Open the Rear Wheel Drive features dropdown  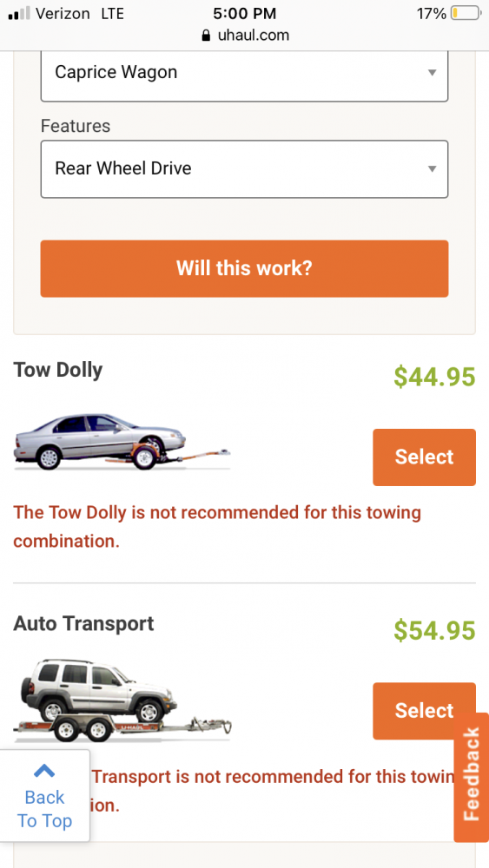coord(244,169)
